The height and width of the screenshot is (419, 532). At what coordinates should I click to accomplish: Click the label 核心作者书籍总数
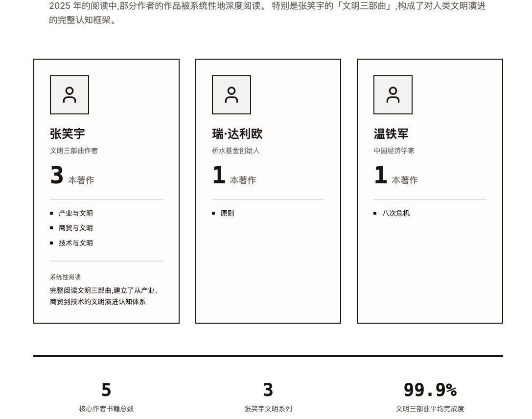coord(106,409)
